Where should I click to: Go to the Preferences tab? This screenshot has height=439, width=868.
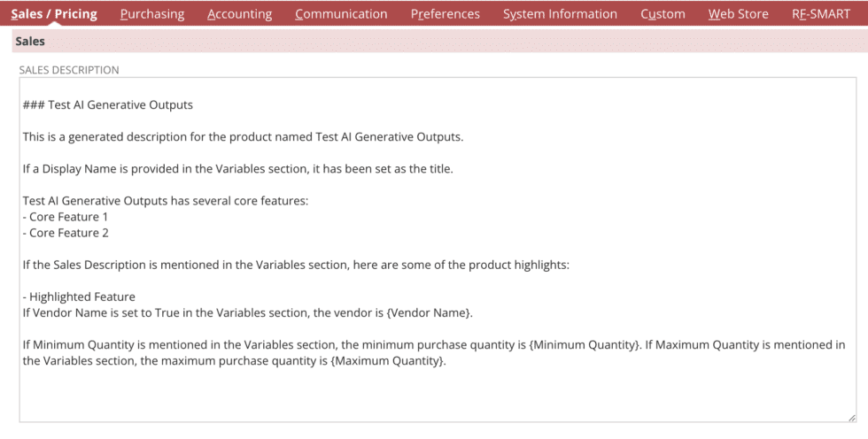tap(445, 14)
